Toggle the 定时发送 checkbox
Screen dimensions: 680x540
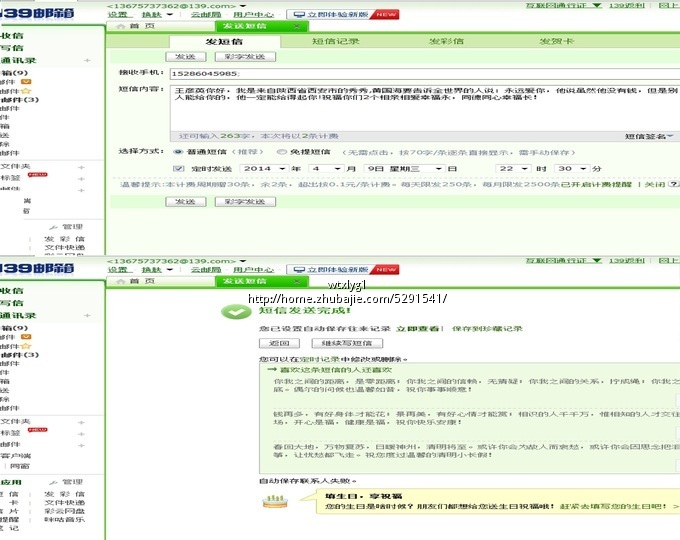pyautogui.click(x=179, y=168)
